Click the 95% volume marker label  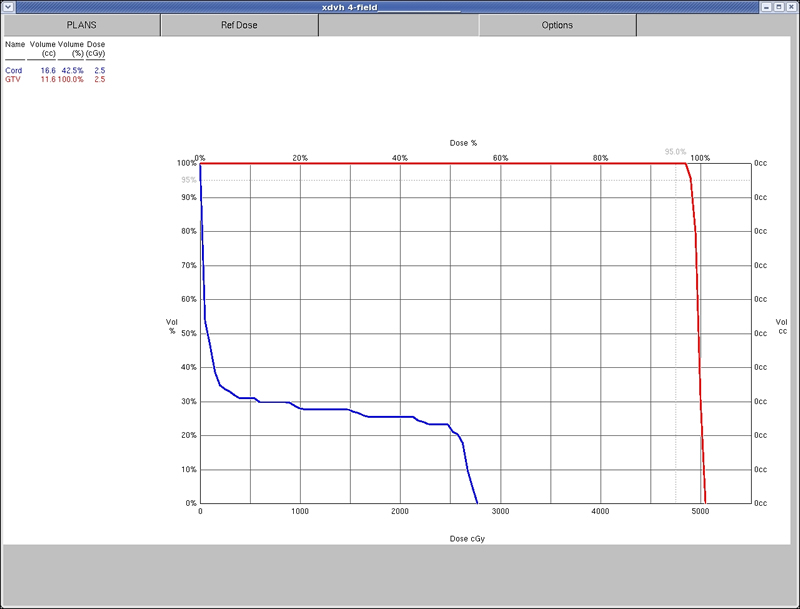(x=188, y=180)
